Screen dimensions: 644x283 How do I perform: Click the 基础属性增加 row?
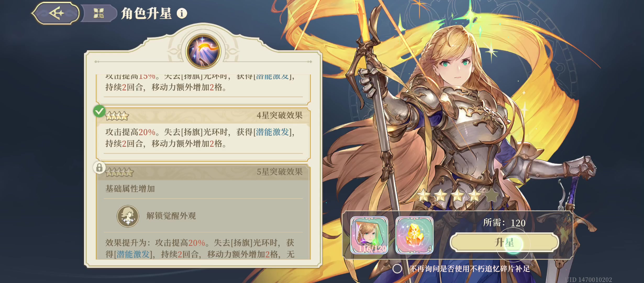point(203,189)
